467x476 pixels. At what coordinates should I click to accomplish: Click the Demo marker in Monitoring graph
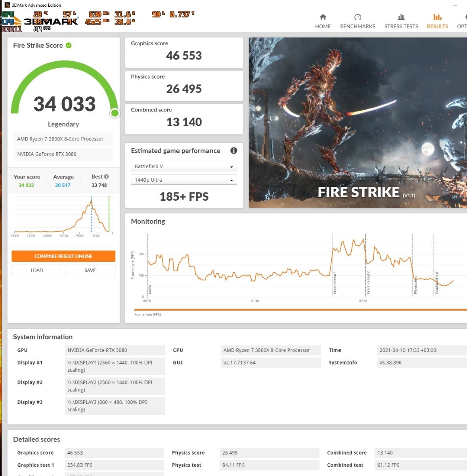(x=149, y=289)
